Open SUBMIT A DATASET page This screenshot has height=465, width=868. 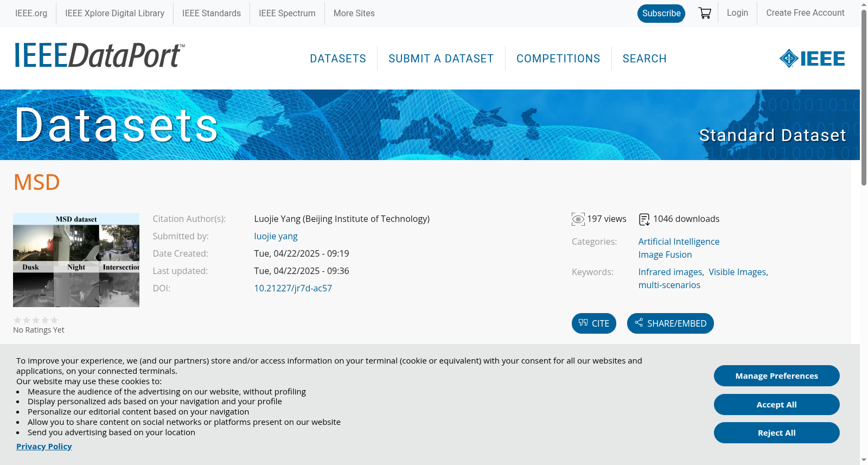coord(441,59)
